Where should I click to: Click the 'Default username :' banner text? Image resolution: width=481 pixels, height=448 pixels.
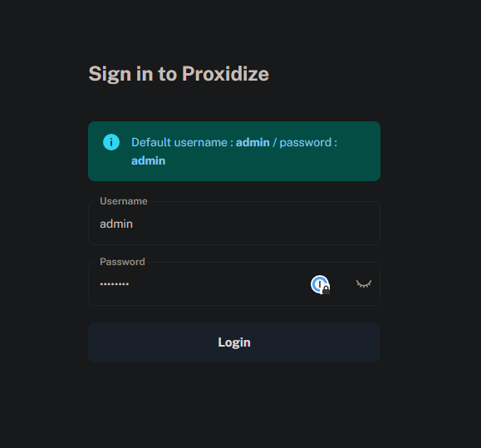pos(182,142)
